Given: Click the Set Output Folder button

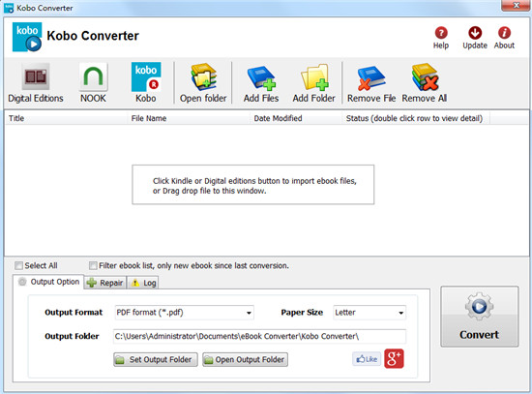Looking at the screenshot, I should [156, 359].
